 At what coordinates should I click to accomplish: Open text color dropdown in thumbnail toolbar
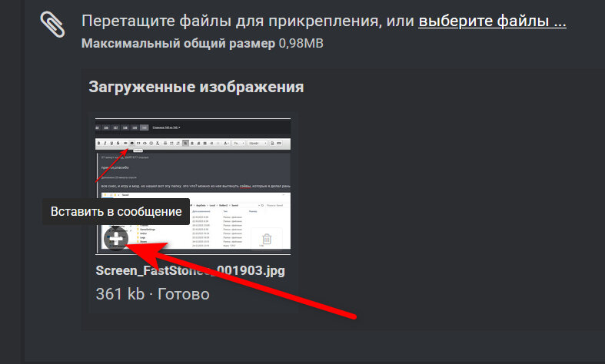(227, 143)
